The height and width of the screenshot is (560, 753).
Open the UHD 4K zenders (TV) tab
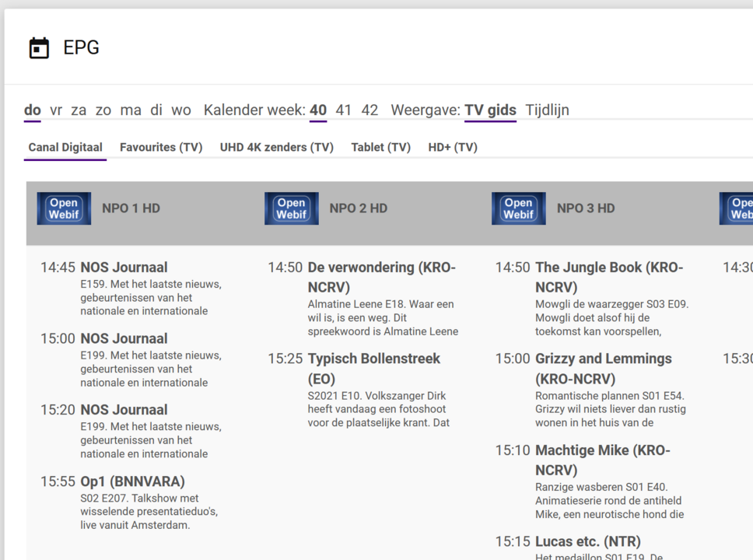pos(276,147)
